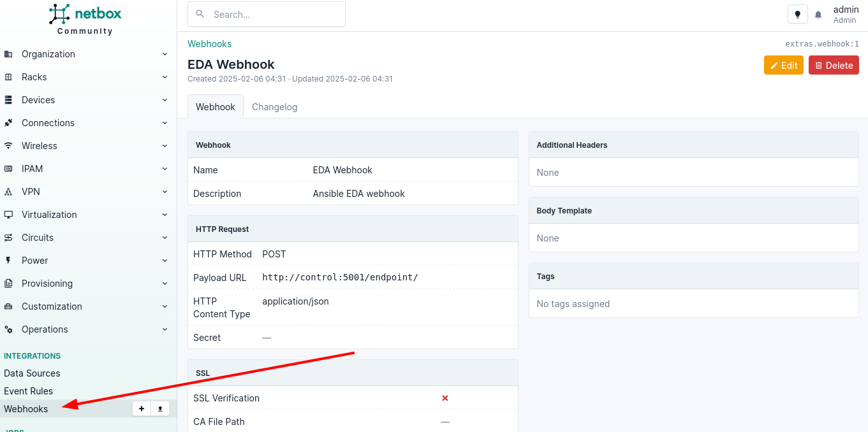This screenshot has height=432, width=868.
Task: Click the Wireless sidebar icon
Action: point(8,146)
